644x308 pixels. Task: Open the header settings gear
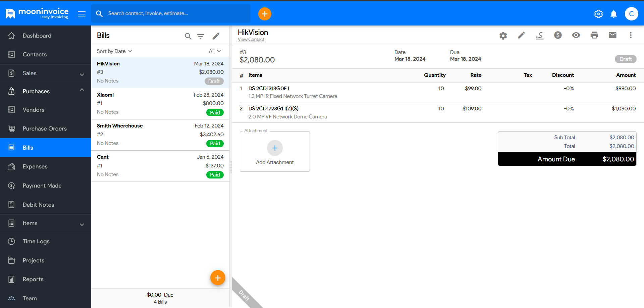click(598, 14)
